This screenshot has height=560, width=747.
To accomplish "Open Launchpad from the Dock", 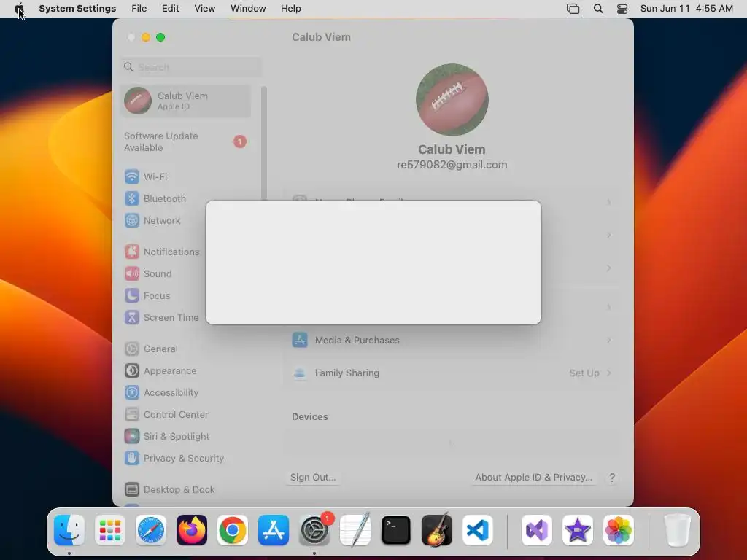I will tap(110, 530).
